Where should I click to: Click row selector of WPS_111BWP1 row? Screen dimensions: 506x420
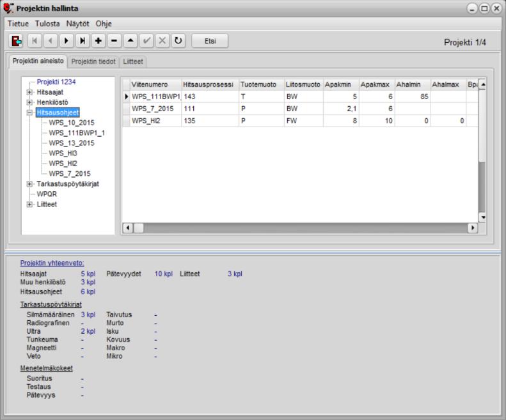coord(126,97)
